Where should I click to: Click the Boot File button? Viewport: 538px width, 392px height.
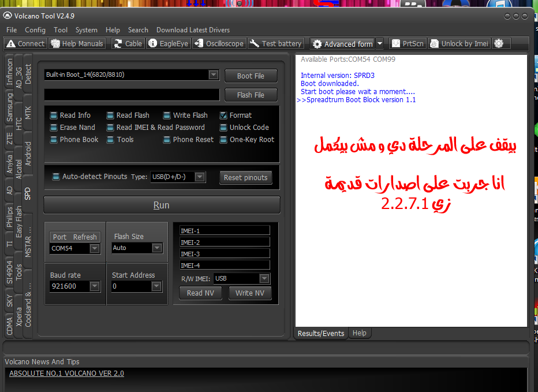pos(251,76)
